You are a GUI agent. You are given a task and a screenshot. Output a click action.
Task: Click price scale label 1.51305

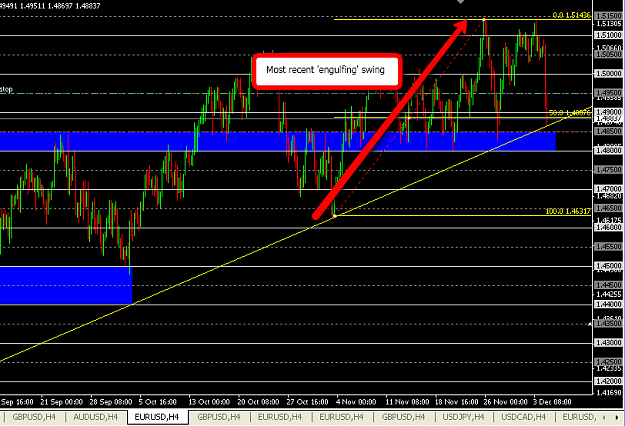pos(609,24)
